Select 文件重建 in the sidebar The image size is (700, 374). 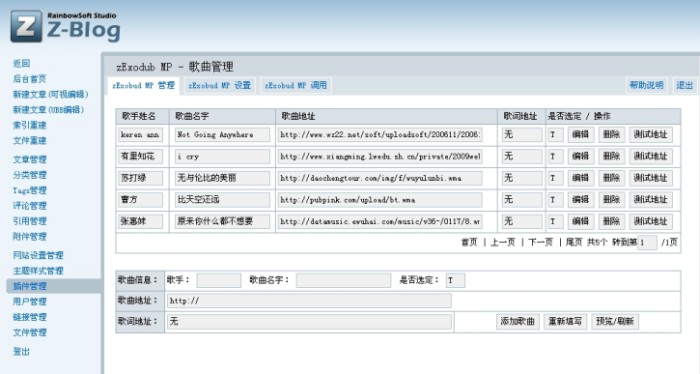click(29, 141)
